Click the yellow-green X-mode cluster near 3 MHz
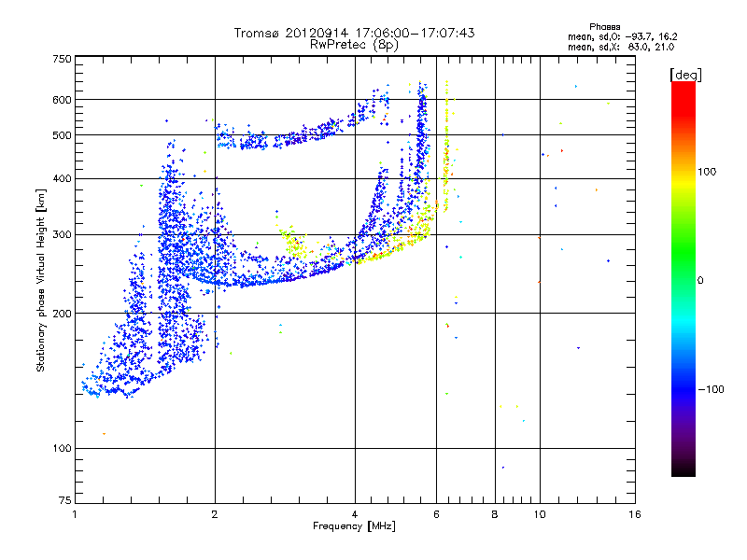747x560 pixels. (293, 243)
